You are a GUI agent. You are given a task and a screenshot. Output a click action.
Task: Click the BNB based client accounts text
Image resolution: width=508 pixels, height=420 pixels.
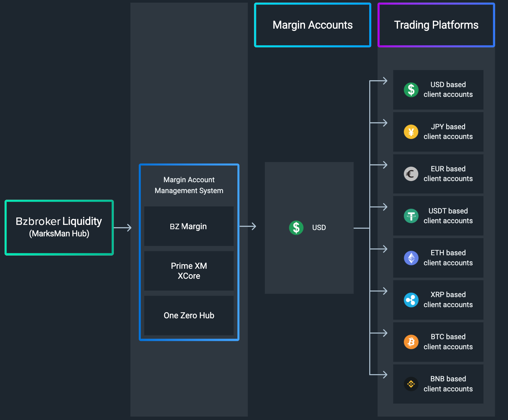(x=448, y=384)
